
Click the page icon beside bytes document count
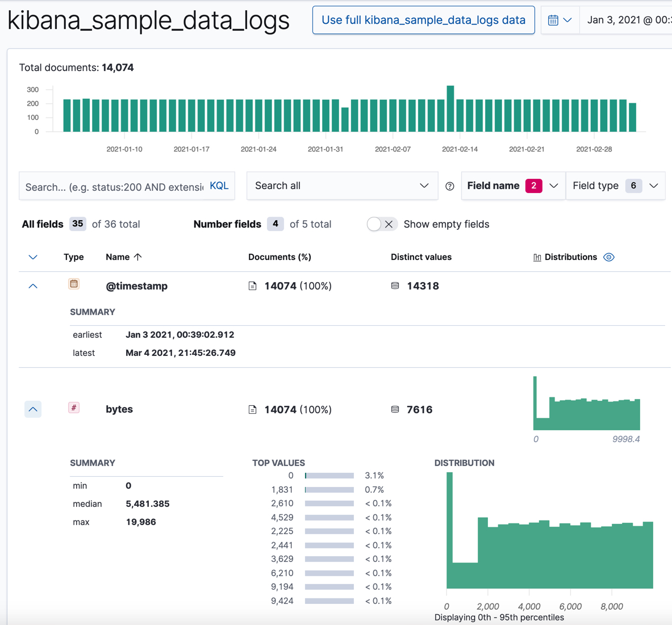(x=253, y=409)
